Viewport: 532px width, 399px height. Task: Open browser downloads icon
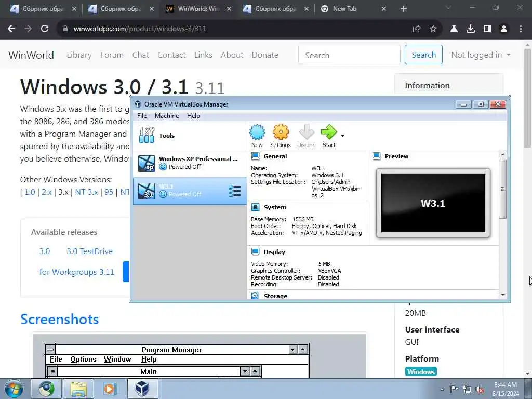point(471,29)
